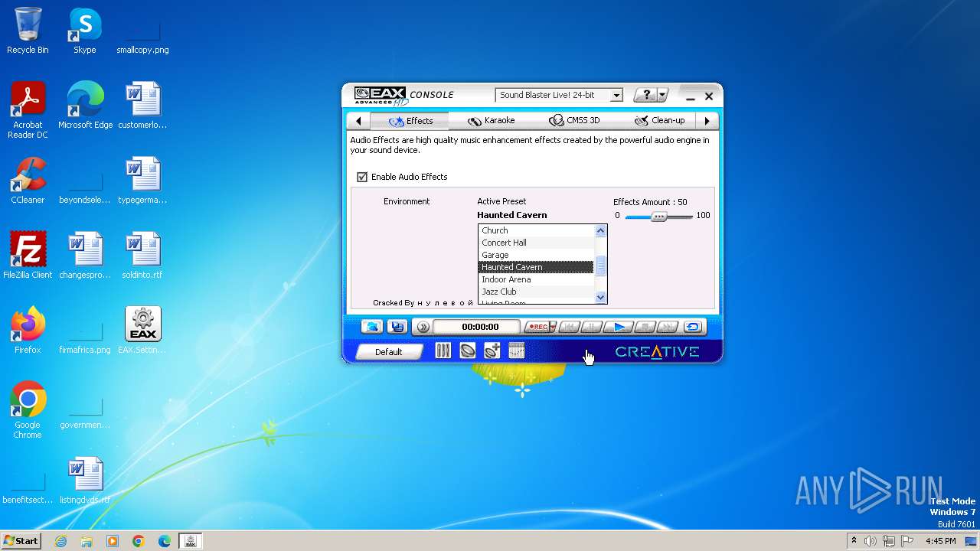This screenshot has width=980, height=551.
Task: Click the round double-arrow button beside timer
Action: pos(423,327)
